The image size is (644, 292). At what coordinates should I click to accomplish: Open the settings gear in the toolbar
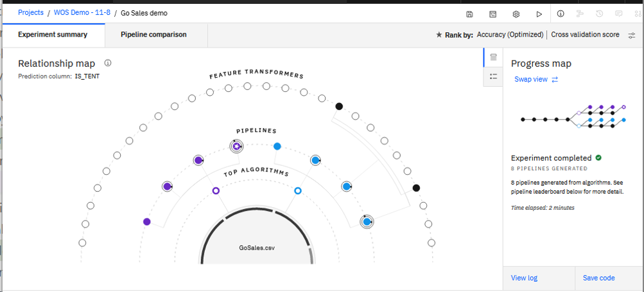[516, 14]
